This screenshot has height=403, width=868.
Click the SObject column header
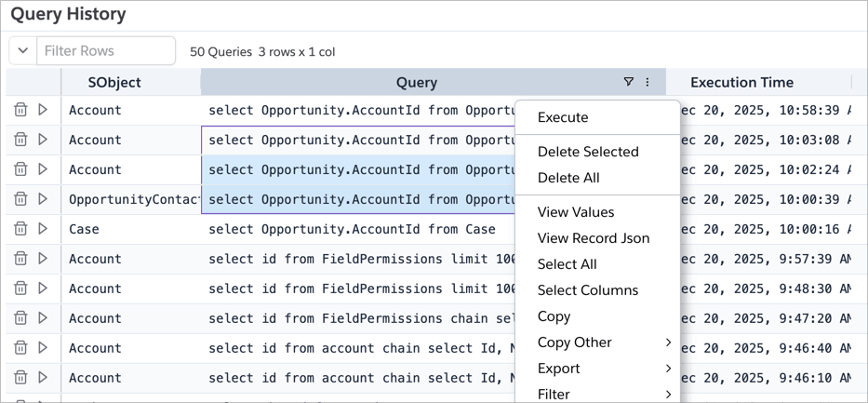(x=114, y=82)
